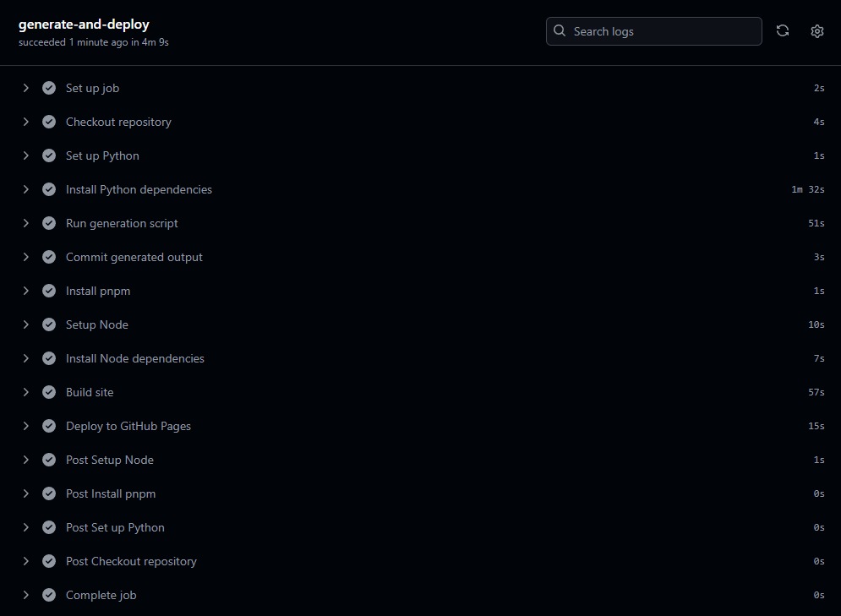Click the '57s' duration of Build site
The height and width of the screenshot is (616, 841).
point(816,392)
